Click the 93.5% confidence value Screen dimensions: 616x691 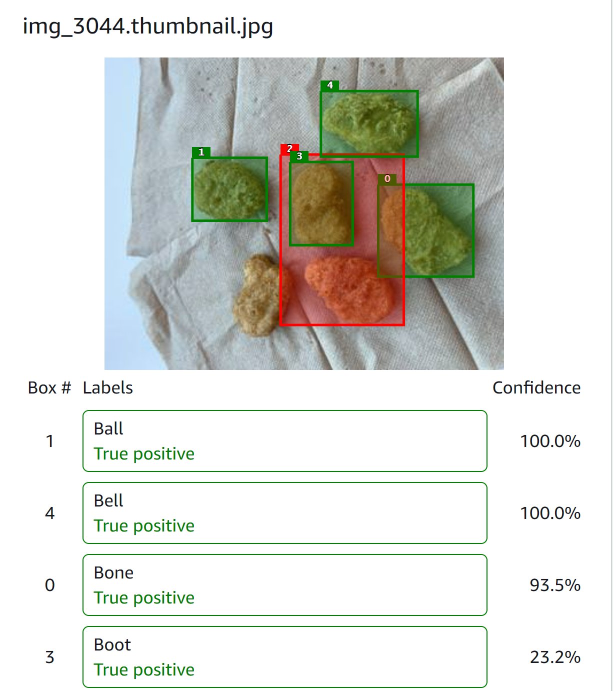point(555,585)
